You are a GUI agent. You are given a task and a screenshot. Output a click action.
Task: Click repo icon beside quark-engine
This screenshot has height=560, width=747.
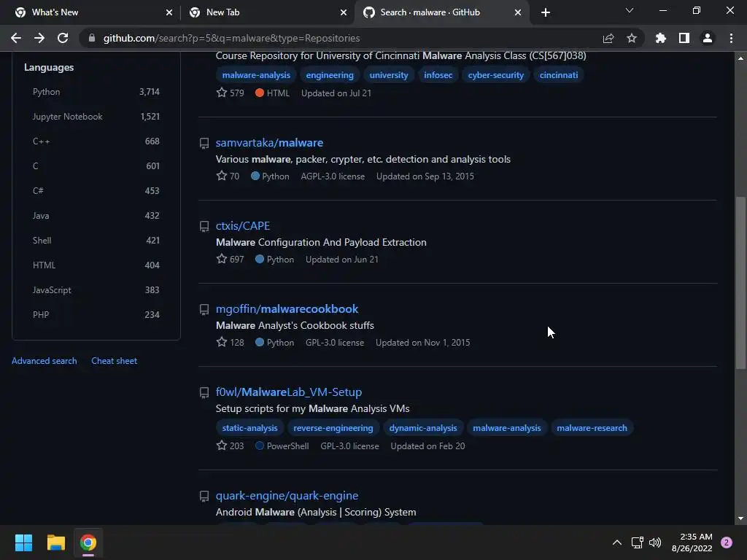(x=204, y=496)
